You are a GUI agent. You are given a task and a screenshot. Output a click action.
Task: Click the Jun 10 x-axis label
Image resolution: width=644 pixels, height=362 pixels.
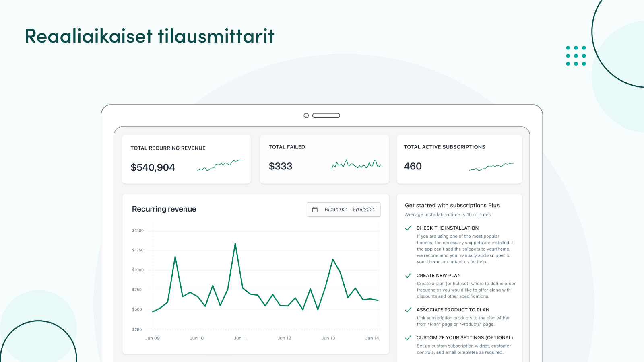click(x=197, y=338)
